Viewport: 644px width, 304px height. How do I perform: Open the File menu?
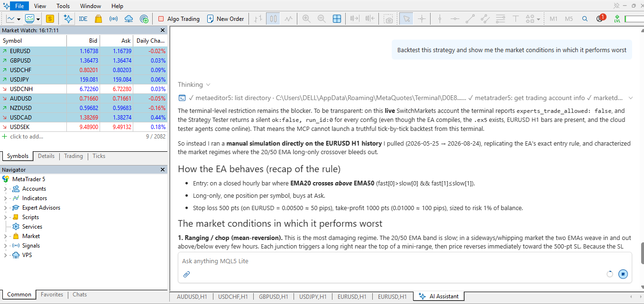(x=19, y=6)
